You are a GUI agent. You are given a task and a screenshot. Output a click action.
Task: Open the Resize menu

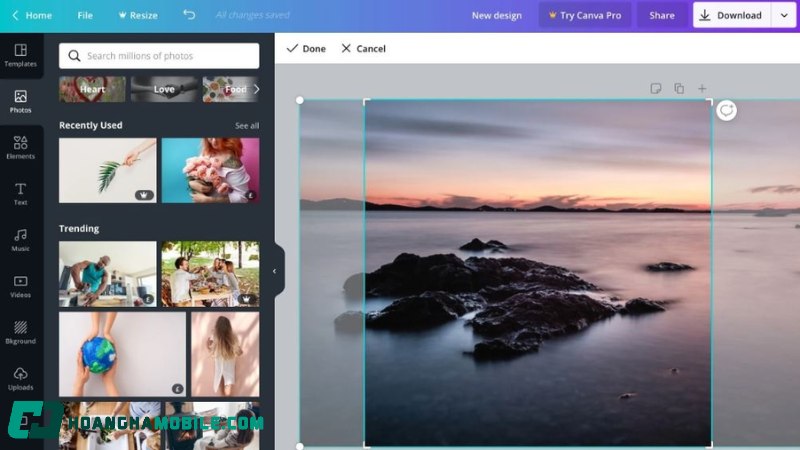[x=138, y=15]
